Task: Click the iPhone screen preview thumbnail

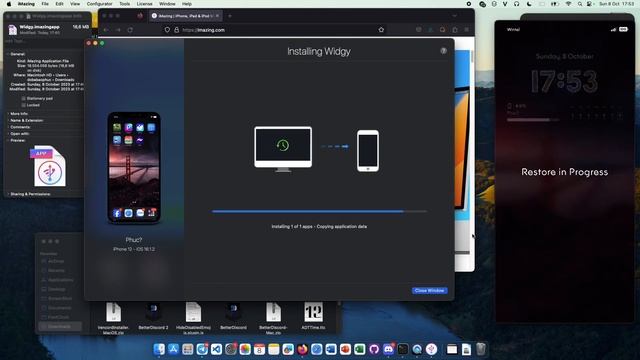Action: click(x=134, y=168)
